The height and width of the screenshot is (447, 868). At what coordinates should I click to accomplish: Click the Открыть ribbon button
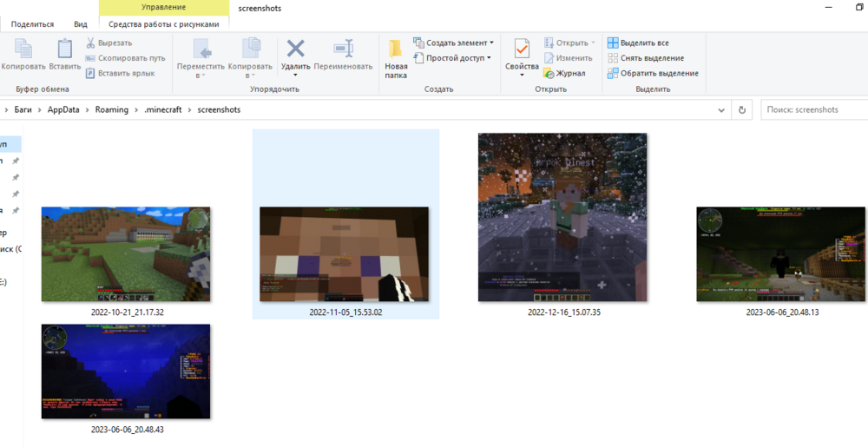tap(569, 43)
